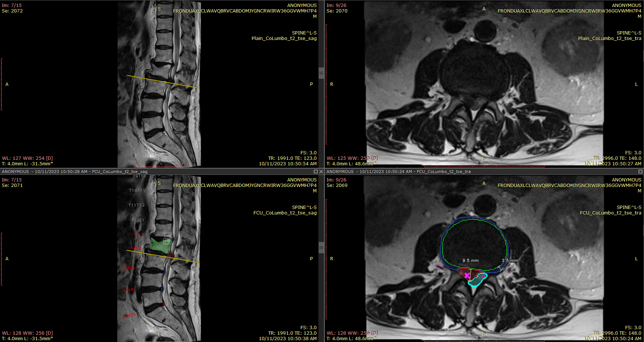Image resolution: width=644 pixels, height=342 pixels.
Task: Move the slice scrollbar handle of series 2072
Action: point(321,73)
